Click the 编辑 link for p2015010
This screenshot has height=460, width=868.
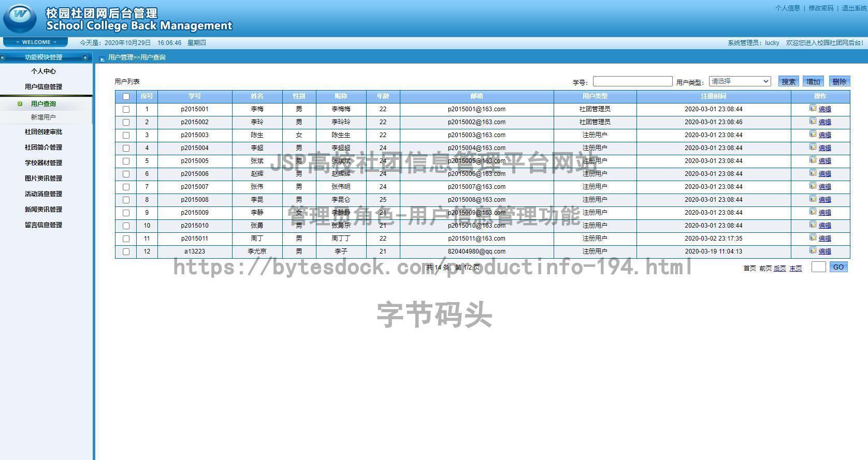coord(824,226)
